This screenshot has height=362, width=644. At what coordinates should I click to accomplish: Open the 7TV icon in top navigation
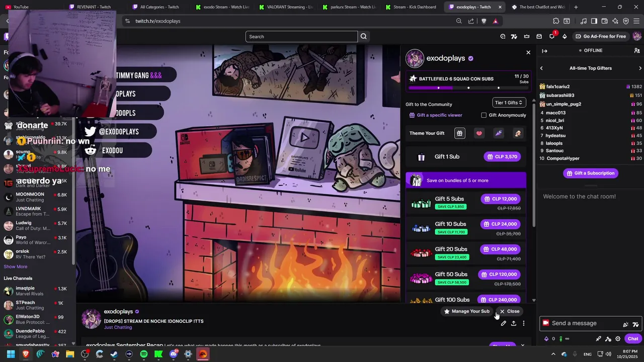[514, 36]
